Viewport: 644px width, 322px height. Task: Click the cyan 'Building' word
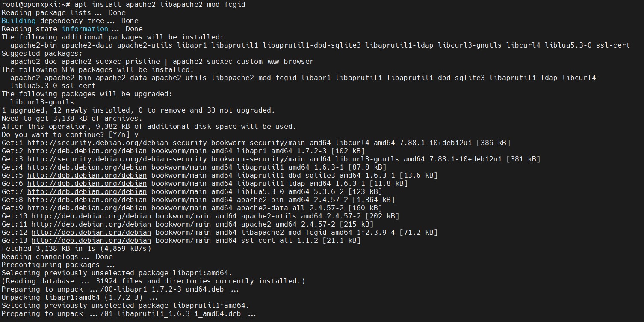[19, 21]
